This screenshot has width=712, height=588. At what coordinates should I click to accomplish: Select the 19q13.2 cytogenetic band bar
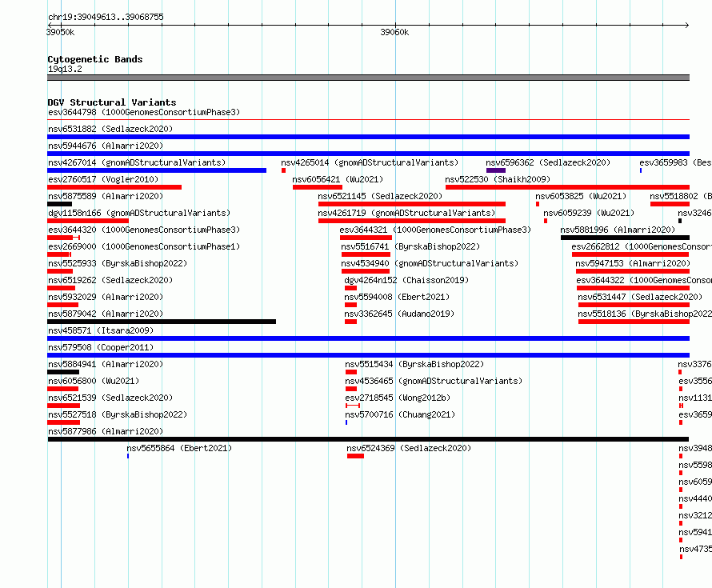pyautogui.click(x=368, y=78)
